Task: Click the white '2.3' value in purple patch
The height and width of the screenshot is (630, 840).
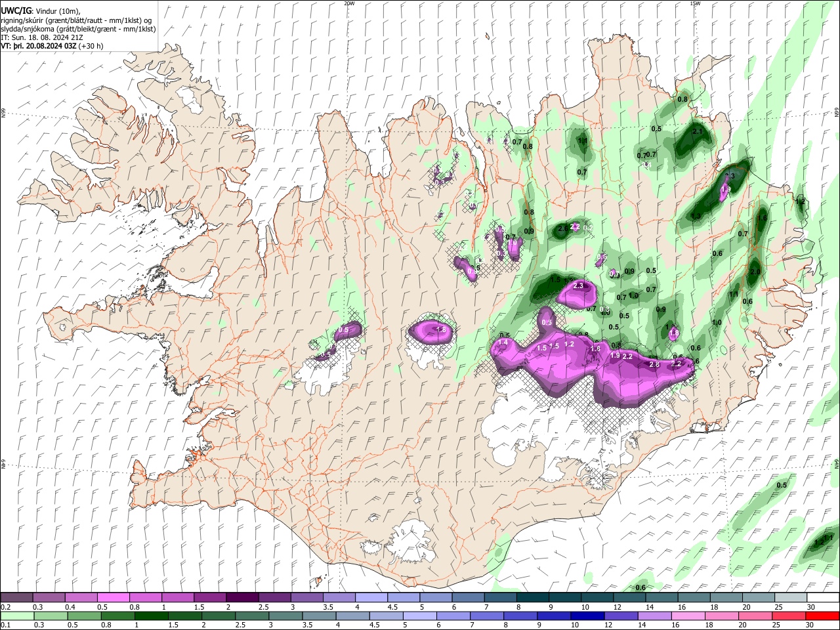Action: (578, 286)
